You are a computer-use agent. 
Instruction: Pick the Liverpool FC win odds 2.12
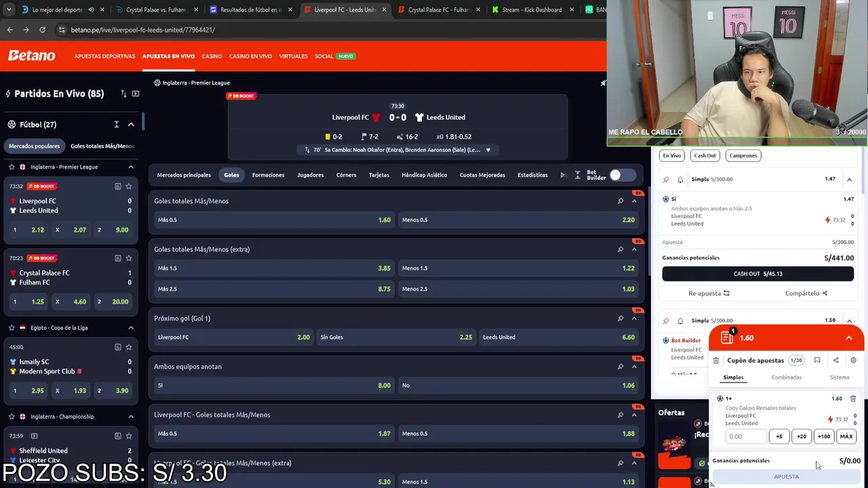coord(28,230)
